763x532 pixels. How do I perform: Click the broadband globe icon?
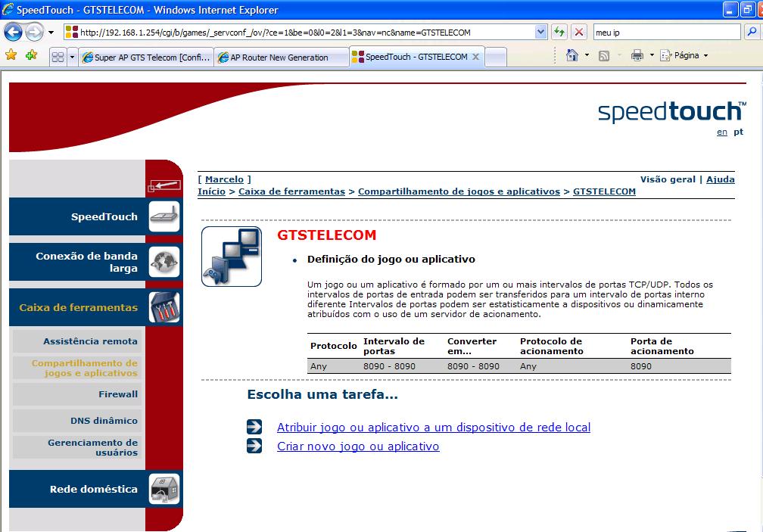pos(164,262)
